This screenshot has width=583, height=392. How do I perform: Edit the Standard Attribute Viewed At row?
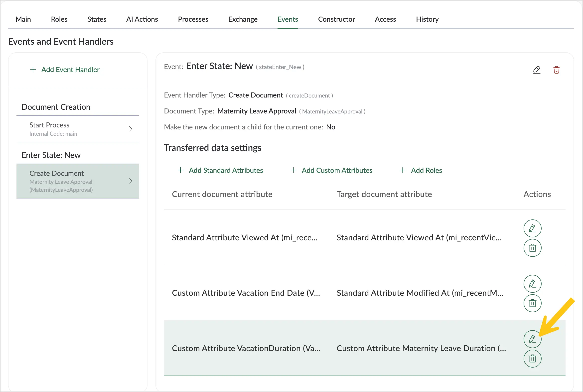tap(532, 228)
